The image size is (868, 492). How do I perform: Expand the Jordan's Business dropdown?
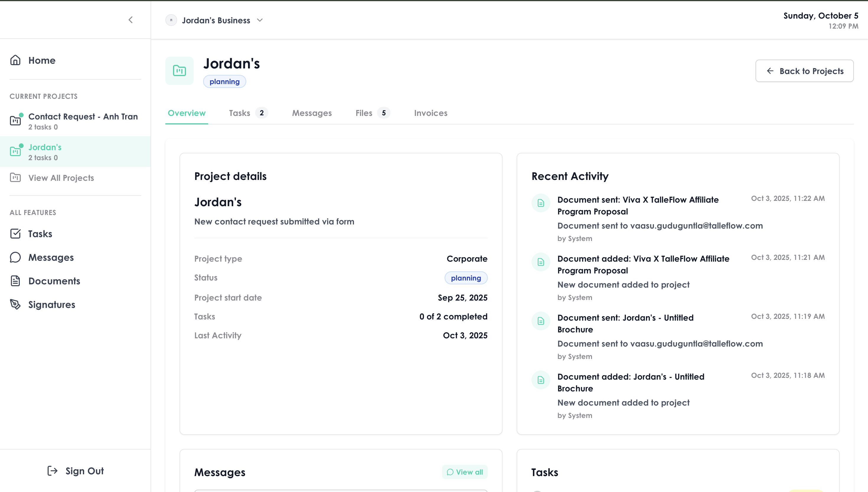tap(260, 20)
